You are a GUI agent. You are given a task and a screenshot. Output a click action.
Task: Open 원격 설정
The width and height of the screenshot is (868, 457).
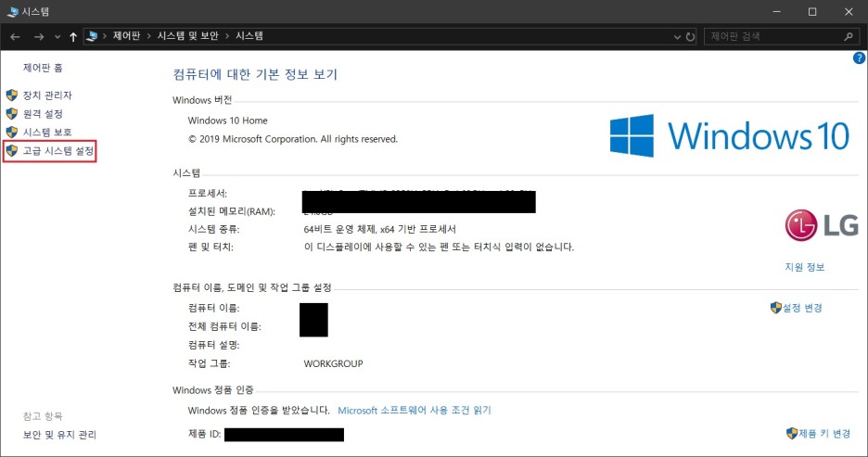pyautogui.click(x=43, y=113)
